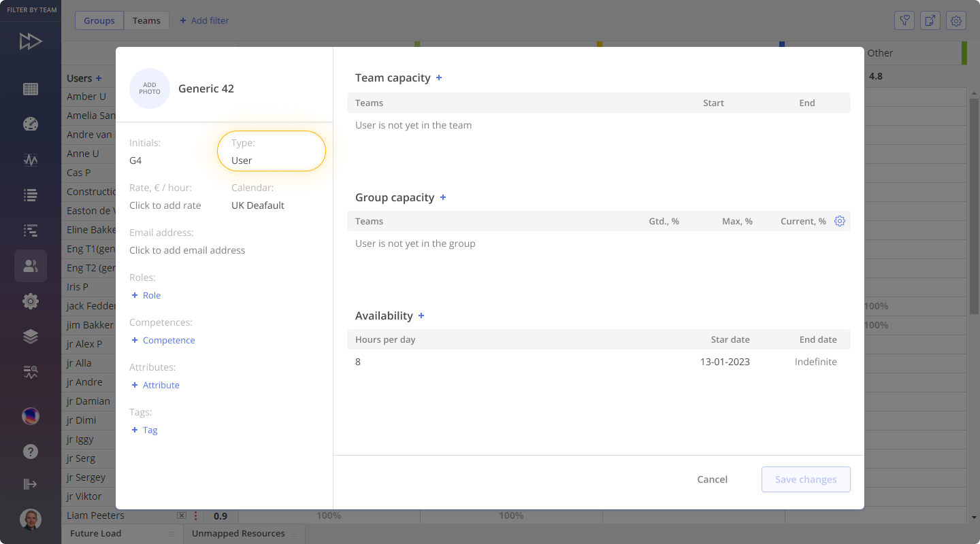Add a Competence
980x544 pixels.
163,340
